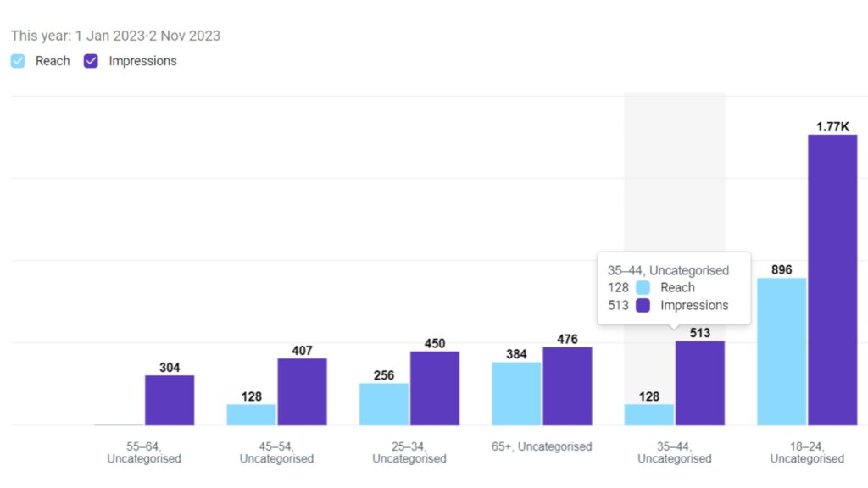Click the Reach legend label
This screenshot has width=868, height=488.
[53, 61]
